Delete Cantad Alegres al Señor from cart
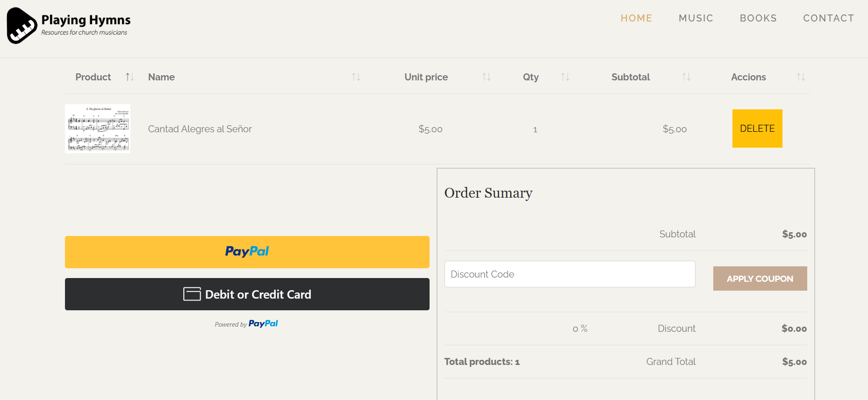 (x=757, y=129)
